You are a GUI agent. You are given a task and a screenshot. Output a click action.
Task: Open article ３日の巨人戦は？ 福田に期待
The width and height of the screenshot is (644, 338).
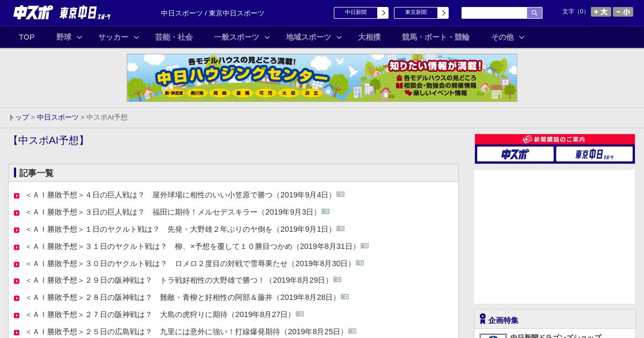click(x=173, y=212)
